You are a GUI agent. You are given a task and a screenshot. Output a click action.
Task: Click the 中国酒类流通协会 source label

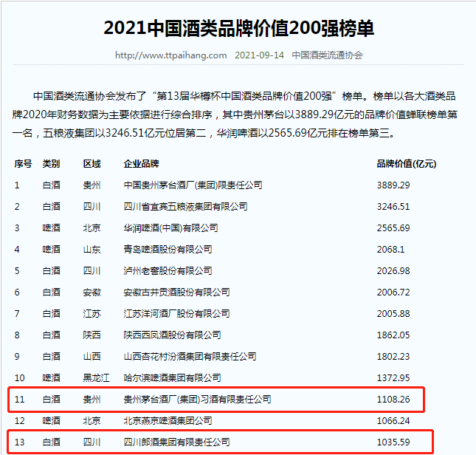(x=327, y=55)
